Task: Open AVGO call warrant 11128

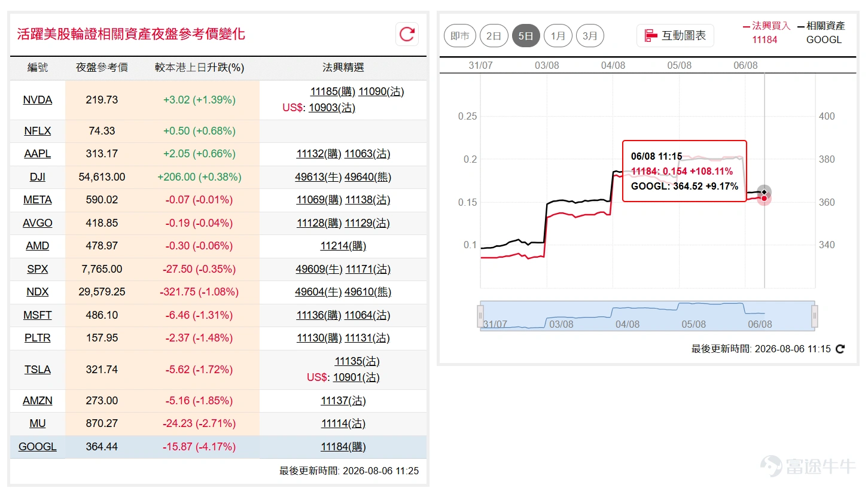Action: pyautogui.click(x=319, y=223)
